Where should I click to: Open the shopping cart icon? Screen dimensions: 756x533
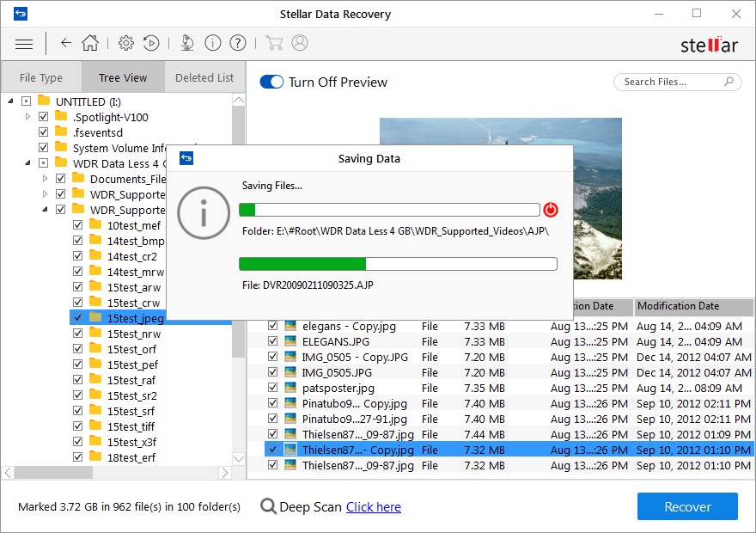(274, 43)
